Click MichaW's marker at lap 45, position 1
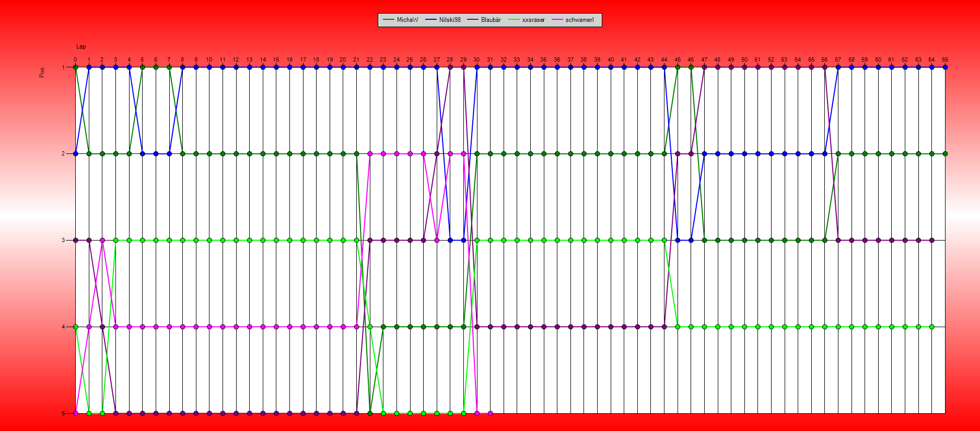The image size is (980, 431). click(678, 67)
